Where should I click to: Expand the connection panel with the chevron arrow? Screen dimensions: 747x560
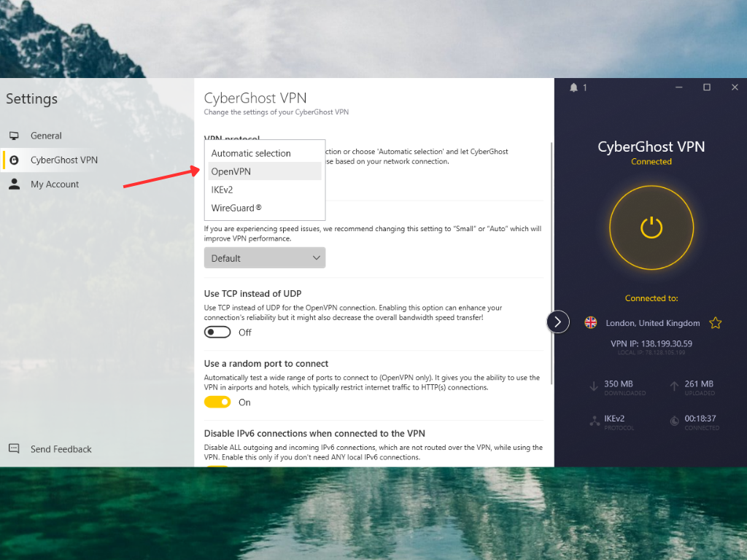(x=557, y=322)
